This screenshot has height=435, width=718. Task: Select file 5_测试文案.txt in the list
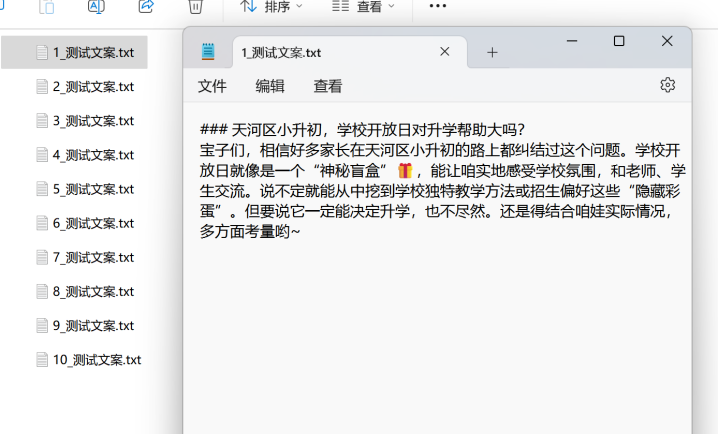(x=92, y=189)
